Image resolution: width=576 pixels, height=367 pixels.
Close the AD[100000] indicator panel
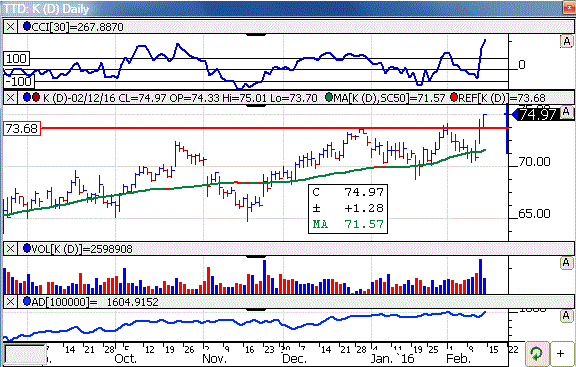pos(10,302)
